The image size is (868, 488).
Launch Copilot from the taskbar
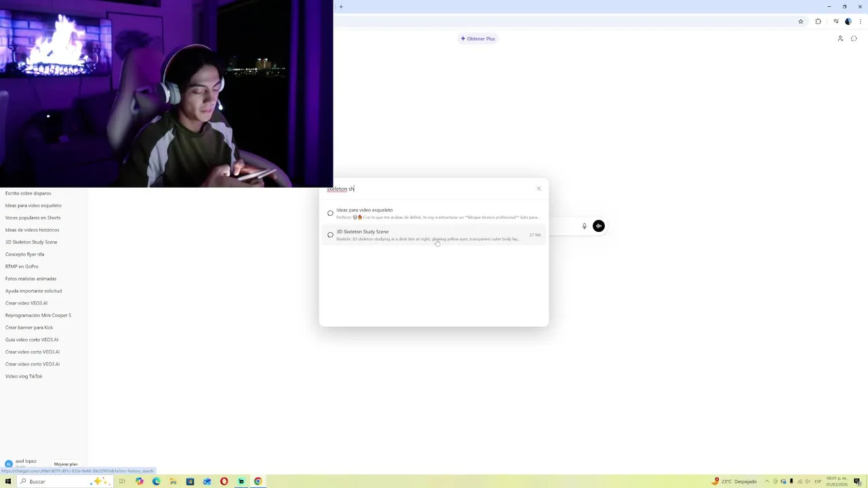click(139, 481)
